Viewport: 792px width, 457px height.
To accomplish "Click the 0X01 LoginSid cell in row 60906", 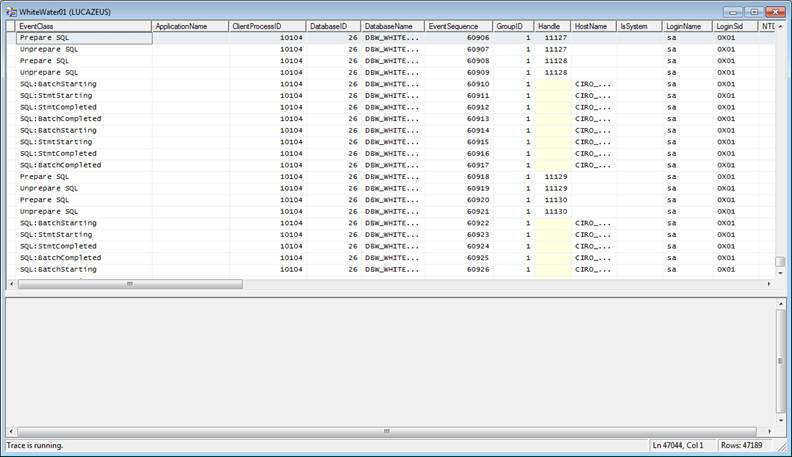I will tap(735, 38).
